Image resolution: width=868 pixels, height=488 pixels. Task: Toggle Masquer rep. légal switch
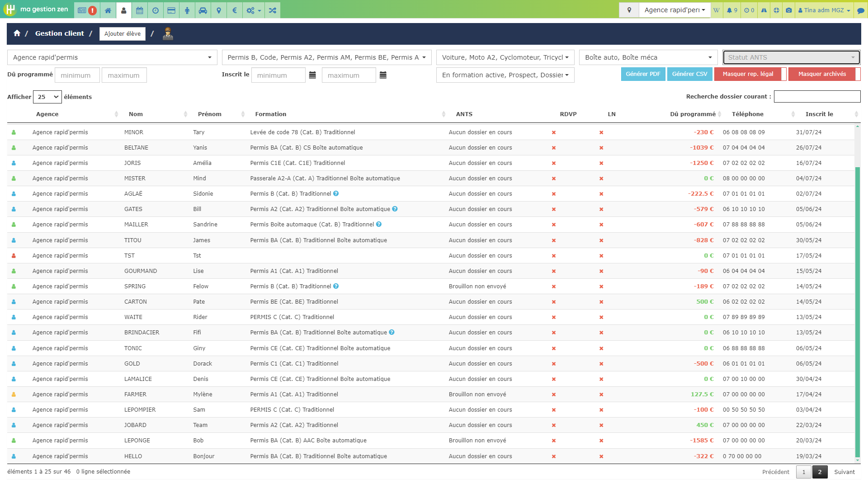750,74
